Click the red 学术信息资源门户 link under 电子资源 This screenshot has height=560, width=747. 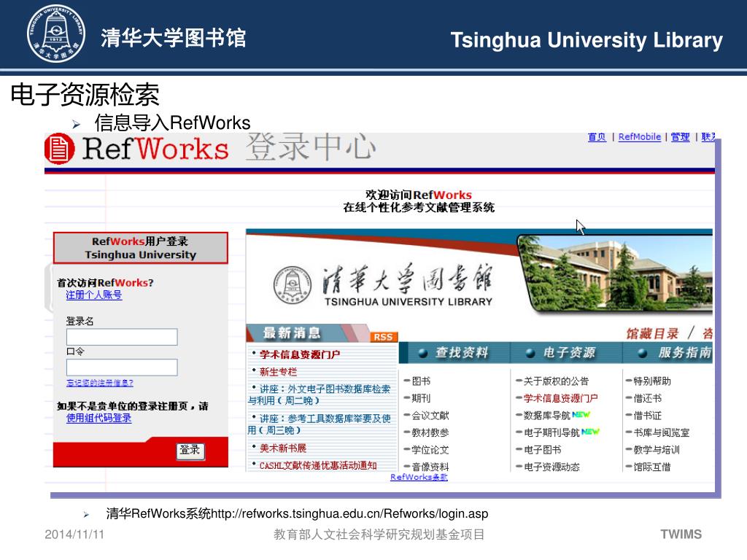(561, 398)
